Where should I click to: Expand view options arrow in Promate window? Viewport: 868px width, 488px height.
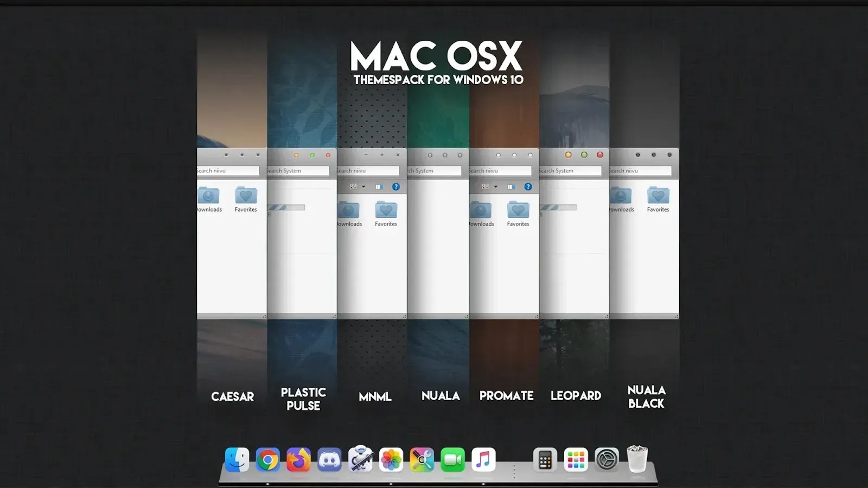click(496, 187)
